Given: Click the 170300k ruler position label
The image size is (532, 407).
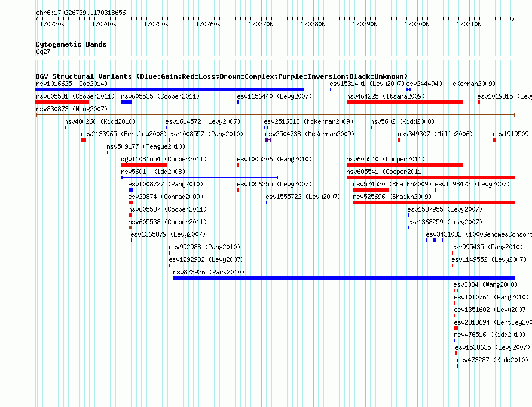Looking at the screenshot, I should pos(416,24).
